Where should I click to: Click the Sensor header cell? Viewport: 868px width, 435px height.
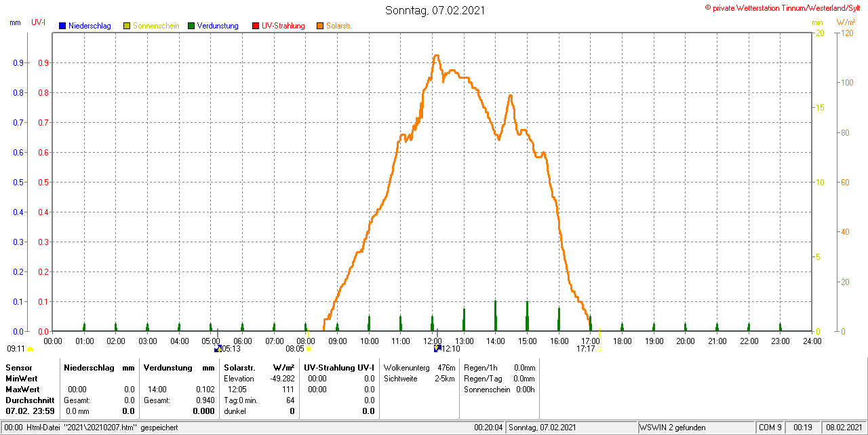tap(18, 367)
